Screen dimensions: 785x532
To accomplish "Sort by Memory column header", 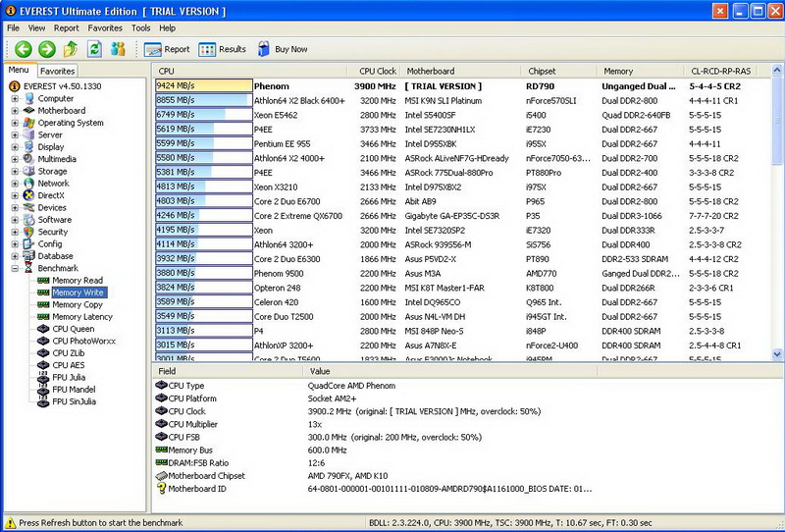I will click(641, 71).
